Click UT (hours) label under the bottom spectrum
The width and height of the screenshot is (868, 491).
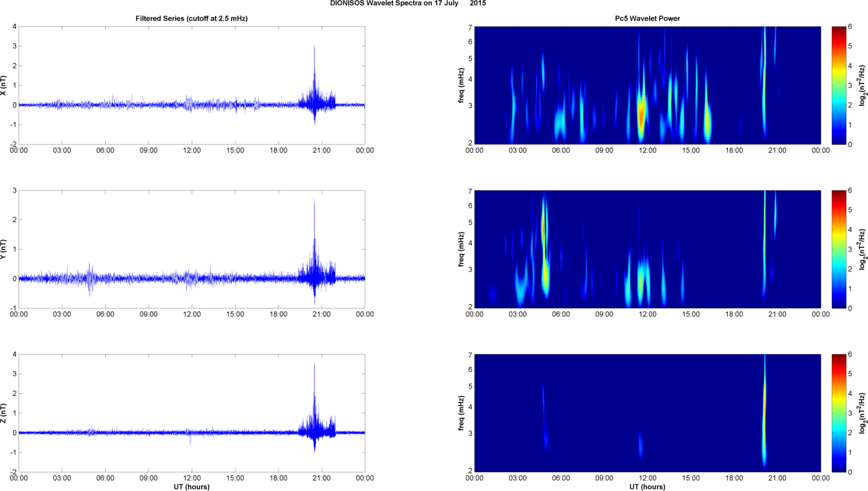(647, 486)
